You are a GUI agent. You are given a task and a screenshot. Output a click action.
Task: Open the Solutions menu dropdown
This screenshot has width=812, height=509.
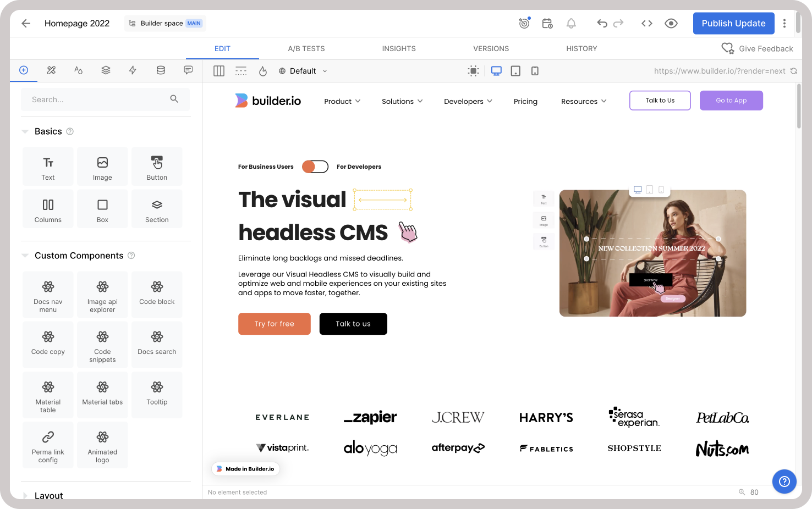pos(402,102)
